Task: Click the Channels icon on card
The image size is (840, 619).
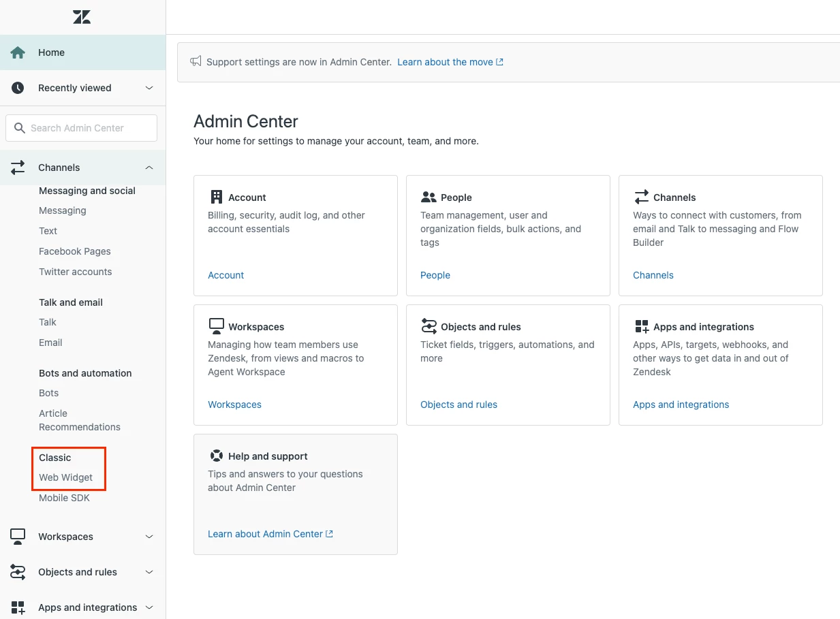Action: 641,197
